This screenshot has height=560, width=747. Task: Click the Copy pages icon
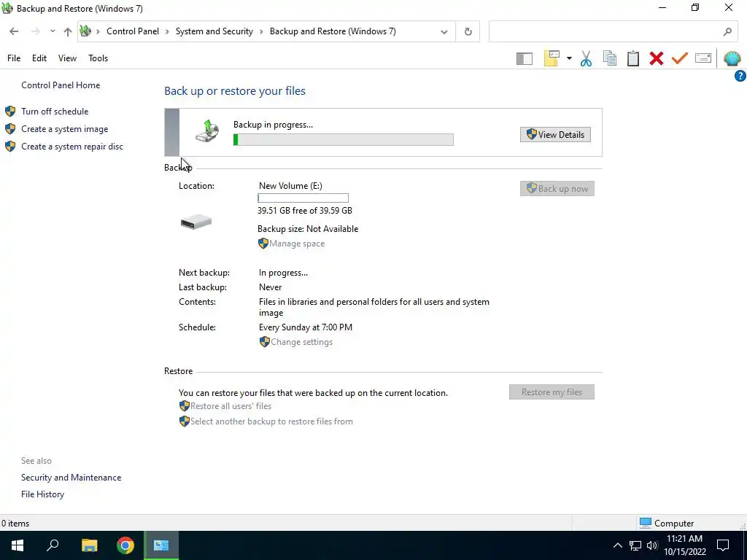point(609,58)
